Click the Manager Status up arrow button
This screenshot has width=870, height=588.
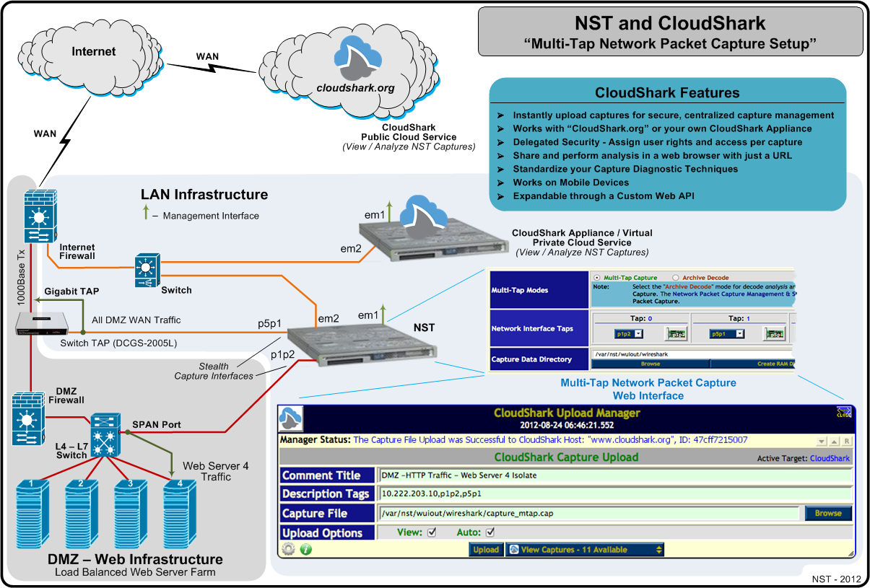[834, 441]
